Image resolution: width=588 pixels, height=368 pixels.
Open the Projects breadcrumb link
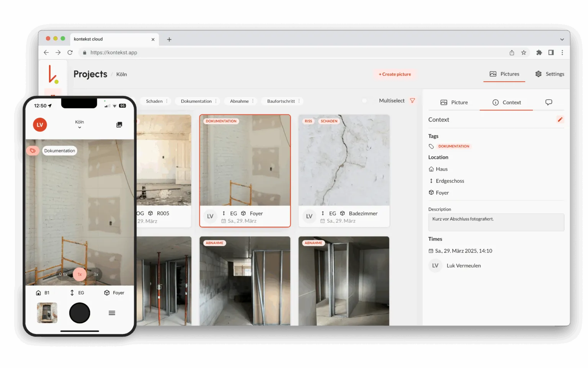point(90,74)
